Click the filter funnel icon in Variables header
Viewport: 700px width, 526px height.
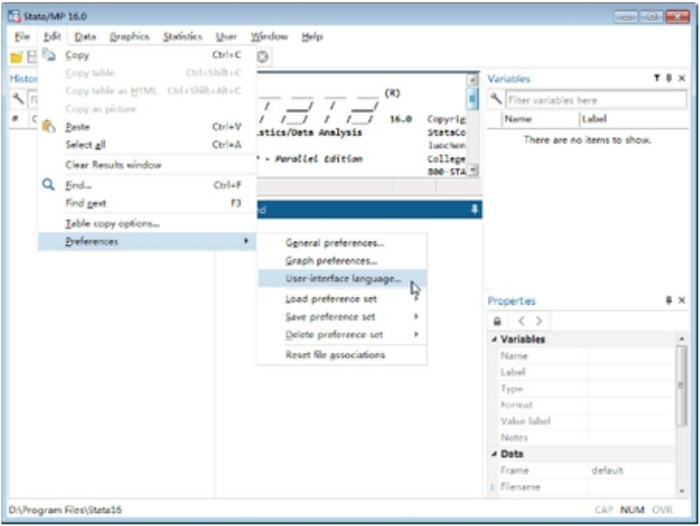coord(657,78)
